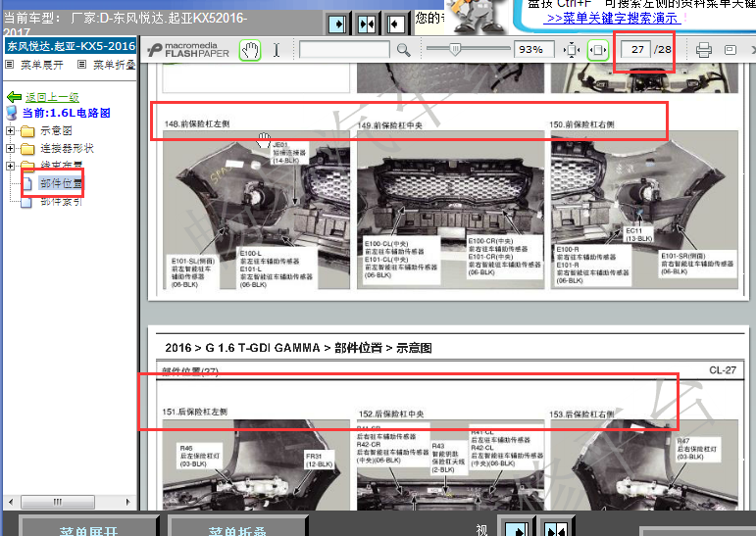
Task: Click the 152.后保险杠中央 caption
Action: (391, 414)
